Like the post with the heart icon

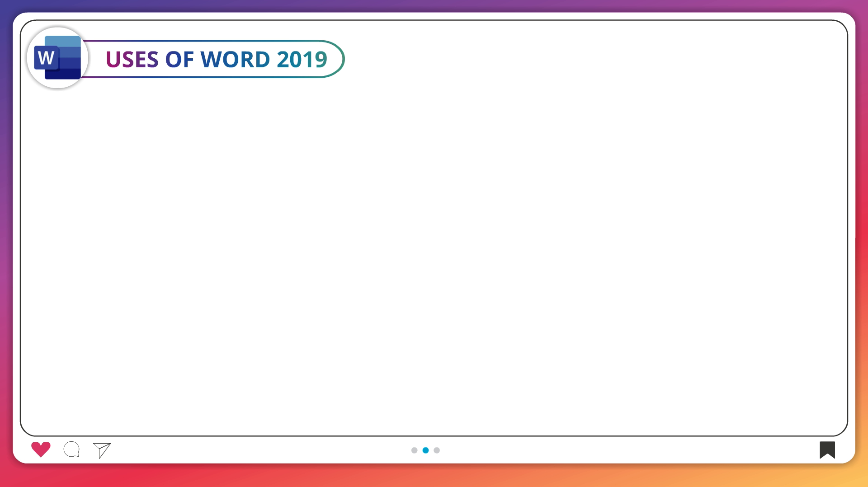41,449
